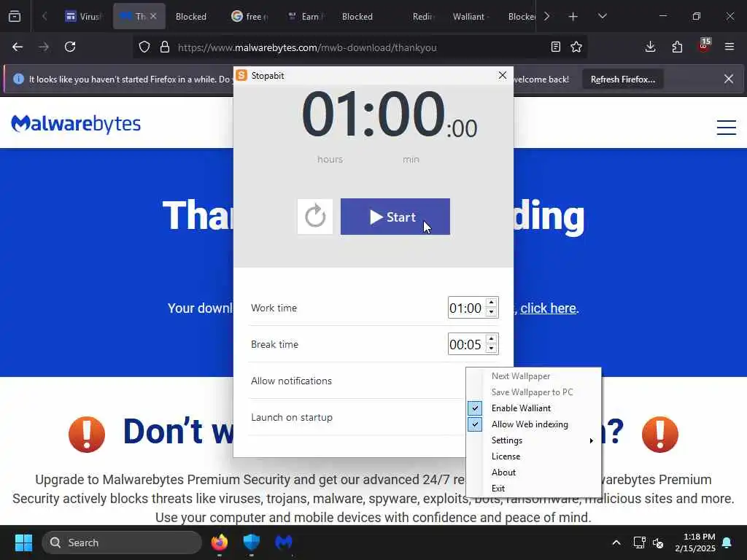Open Windows Security shield taskbar icon
The image size is (747, 560).
[251, 542]
